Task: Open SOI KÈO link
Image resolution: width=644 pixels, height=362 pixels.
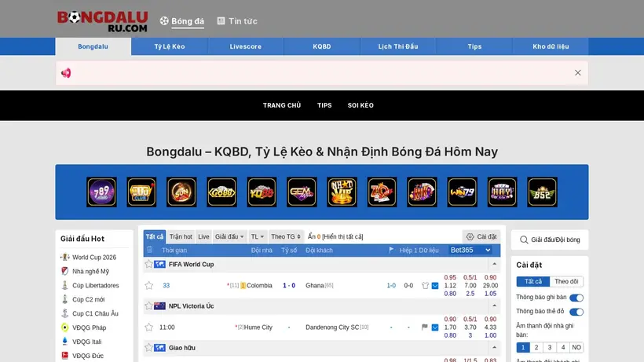Action: click(x=360, y=105)
